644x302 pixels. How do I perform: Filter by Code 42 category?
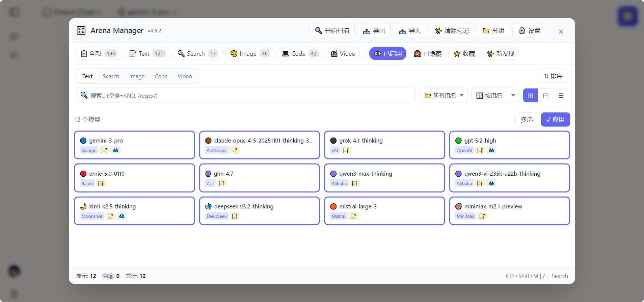pos(300,53)
